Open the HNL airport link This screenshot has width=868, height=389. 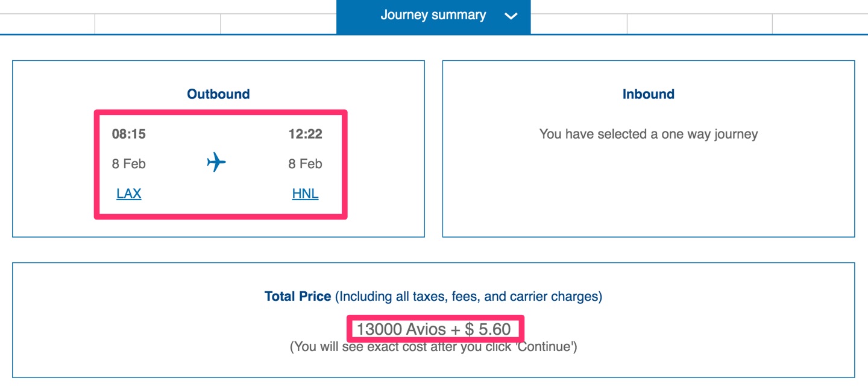[305, 194]
